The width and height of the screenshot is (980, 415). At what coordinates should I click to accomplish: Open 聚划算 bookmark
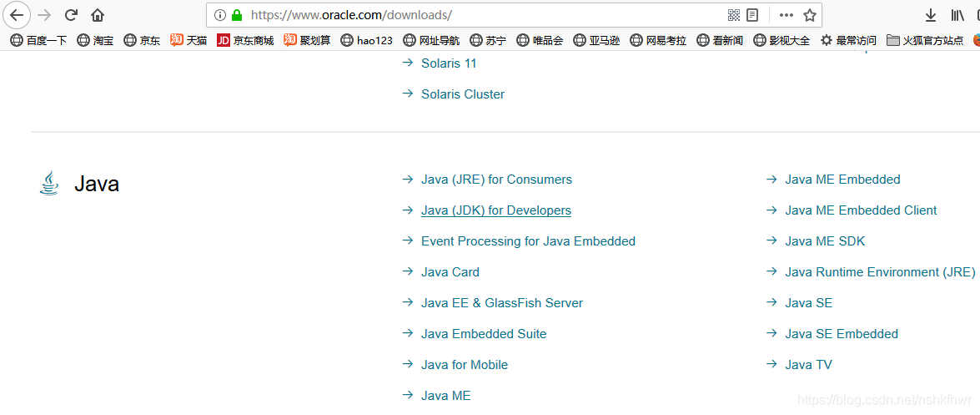point(307,41)
